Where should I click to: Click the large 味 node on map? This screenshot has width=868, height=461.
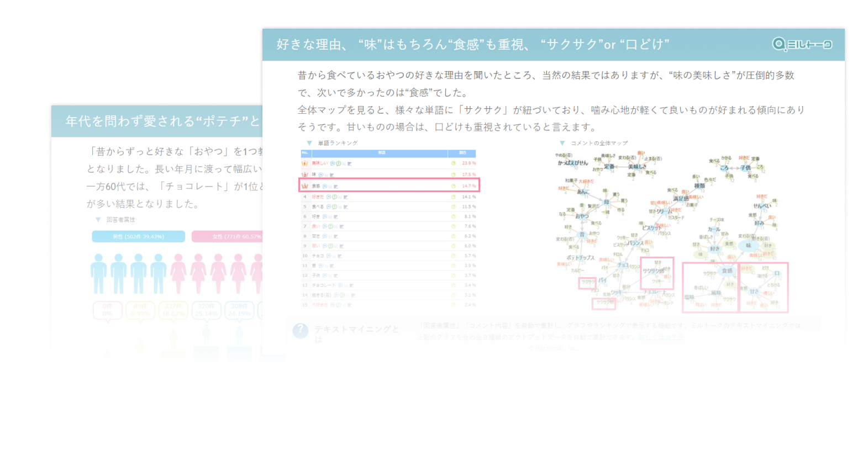point(749,245)
